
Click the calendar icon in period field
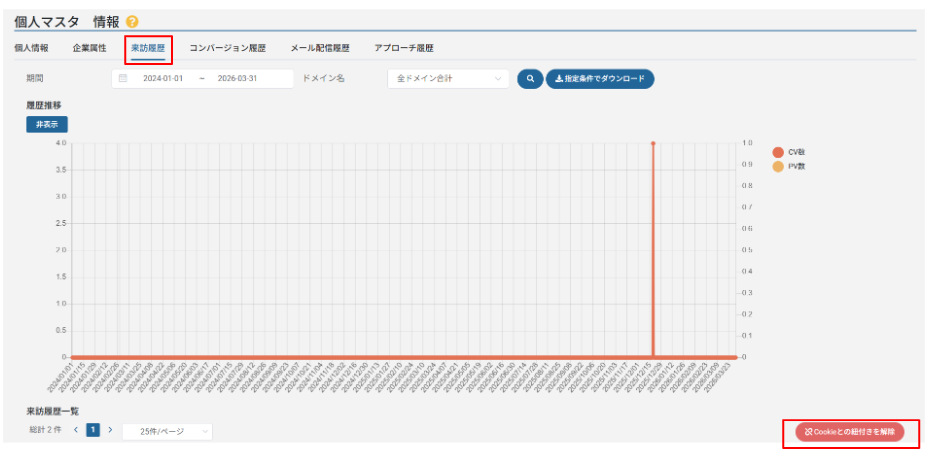(123, 78)
